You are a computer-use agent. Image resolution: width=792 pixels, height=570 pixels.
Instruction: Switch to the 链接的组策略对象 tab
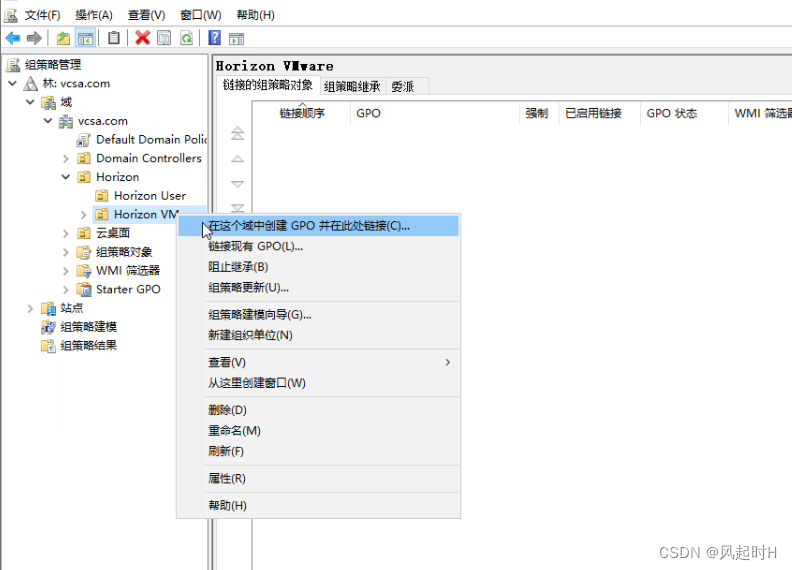click(x=268, y=85)
